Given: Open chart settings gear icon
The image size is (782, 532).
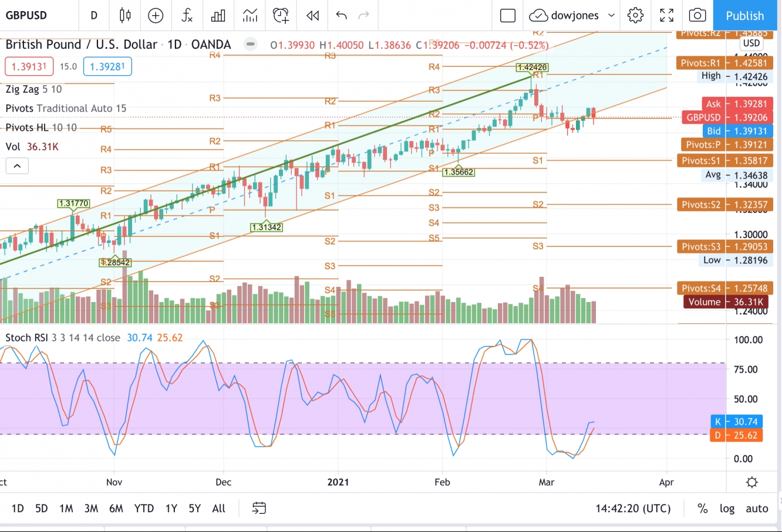Looking at the screenshot, I should click(x=635, y=15).
